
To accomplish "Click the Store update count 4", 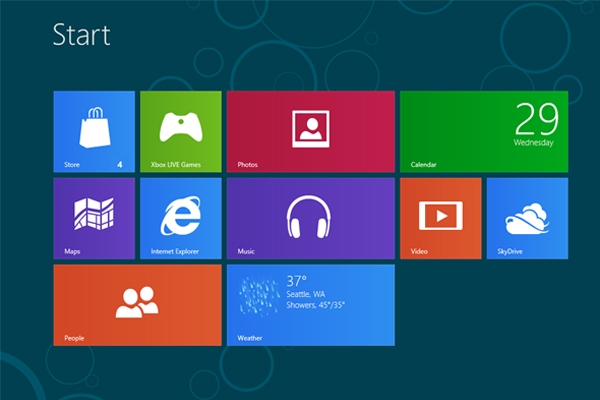I will tap(120, 165).
